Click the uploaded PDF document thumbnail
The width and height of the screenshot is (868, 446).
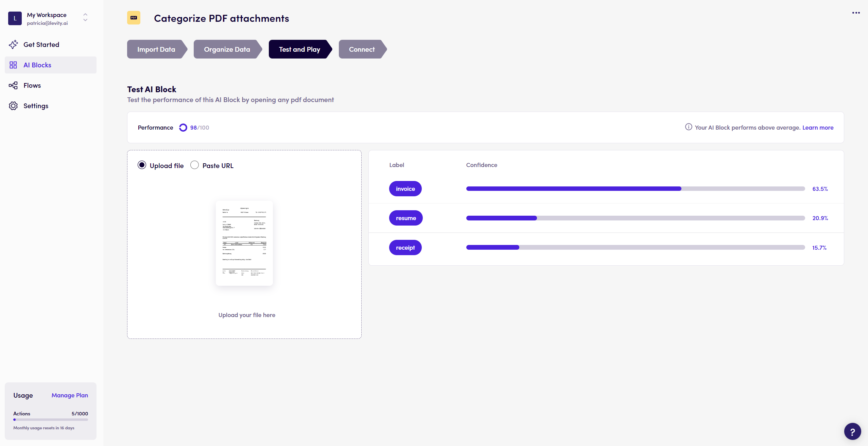[244, 243]
